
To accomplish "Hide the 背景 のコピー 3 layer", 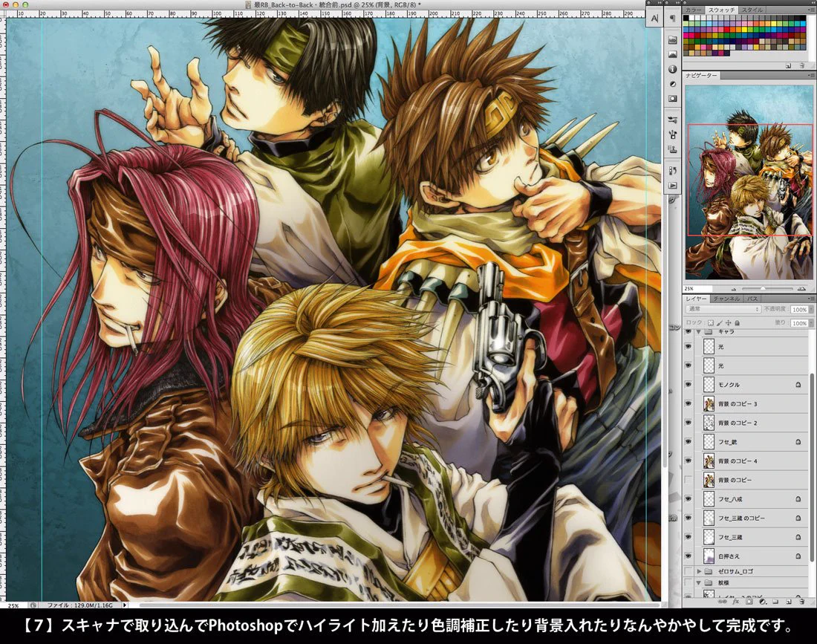I will point(689,404).
